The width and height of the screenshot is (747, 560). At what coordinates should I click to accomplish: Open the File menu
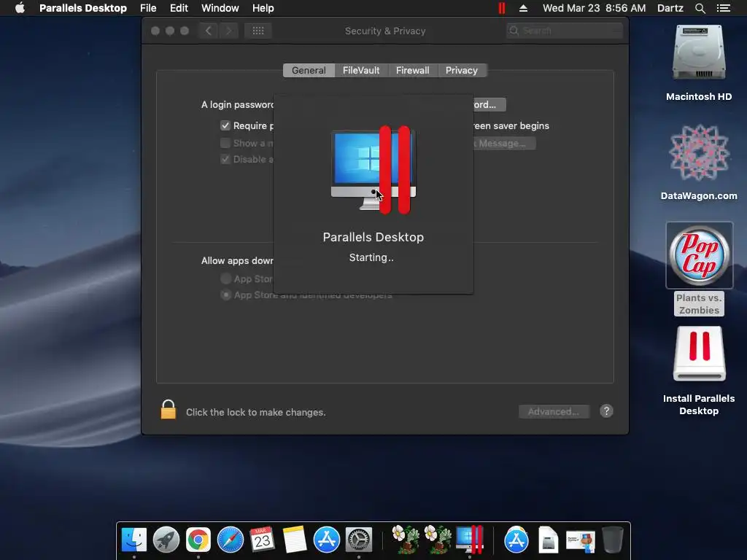[148, 8]
